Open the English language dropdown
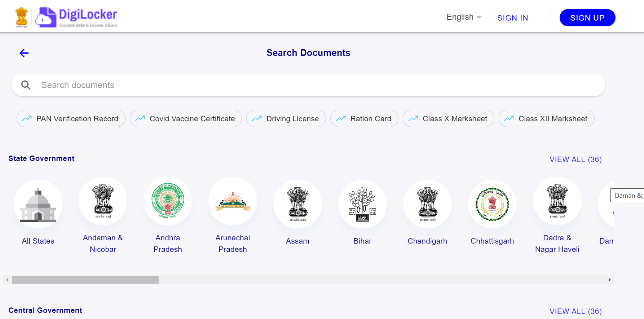 [464, 17]
